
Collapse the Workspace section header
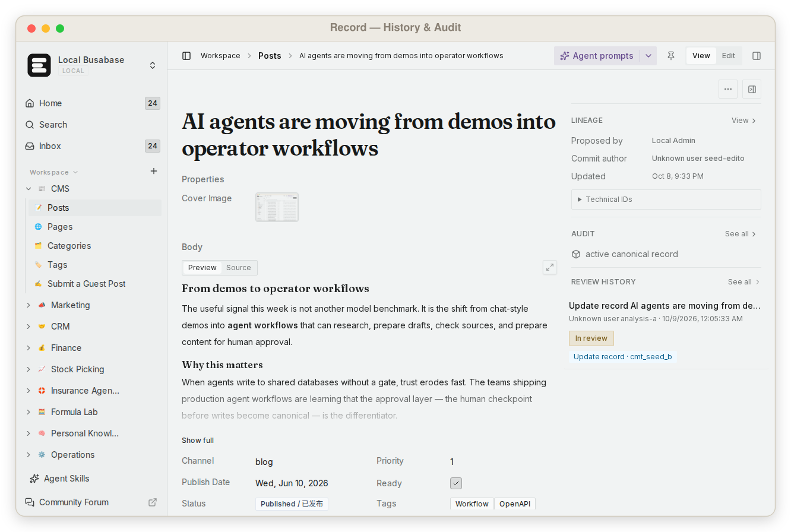[x=54, y=172]
